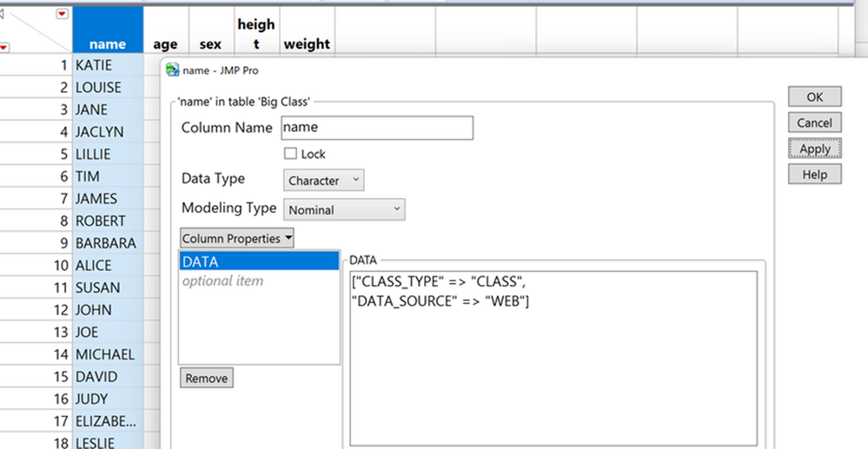Select DATA in the properties list
868x449 pixels.
point(258,261)
